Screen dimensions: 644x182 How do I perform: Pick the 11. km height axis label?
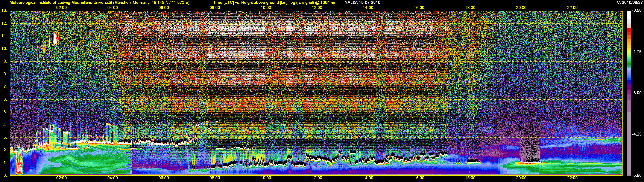click(x=4, y=36)
